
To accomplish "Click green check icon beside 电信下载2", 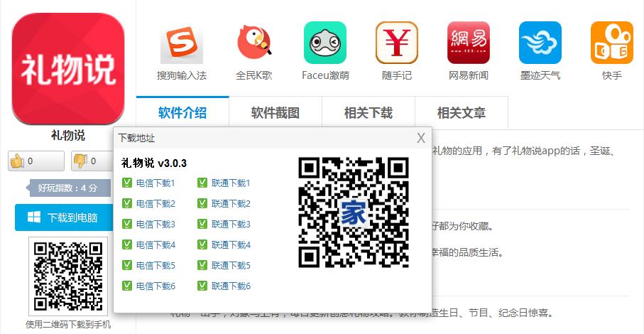I will 127,203.
